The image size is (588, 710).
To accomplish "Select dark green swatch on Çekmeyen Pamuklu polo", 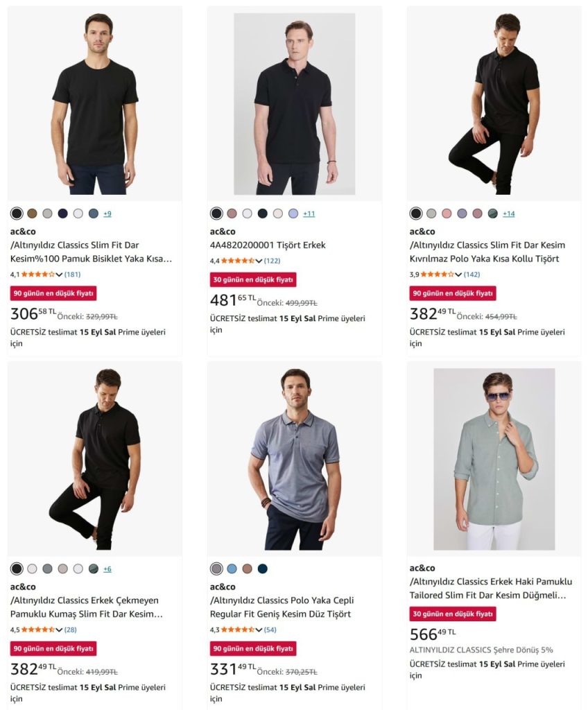I will pos(94,569).
